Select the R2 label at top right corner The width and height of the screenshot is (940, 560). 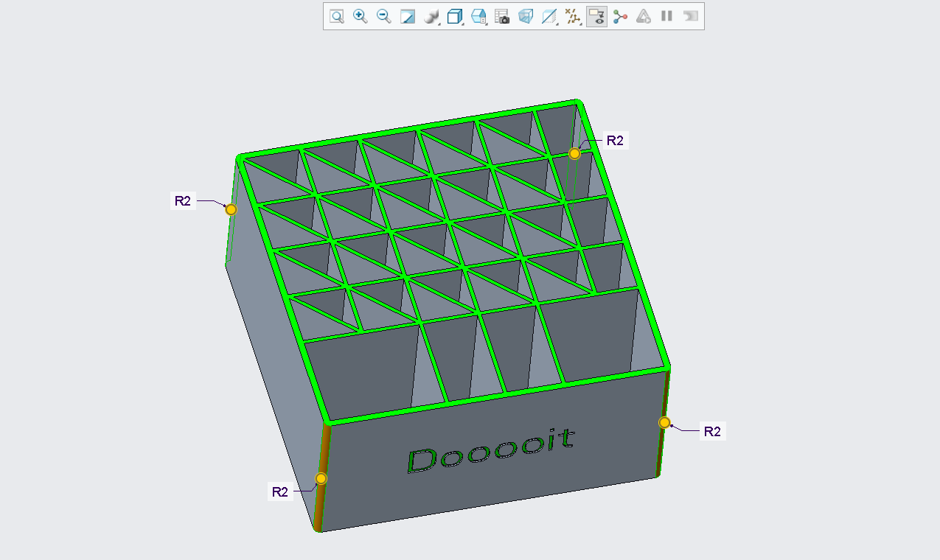[x=614, y=141]
